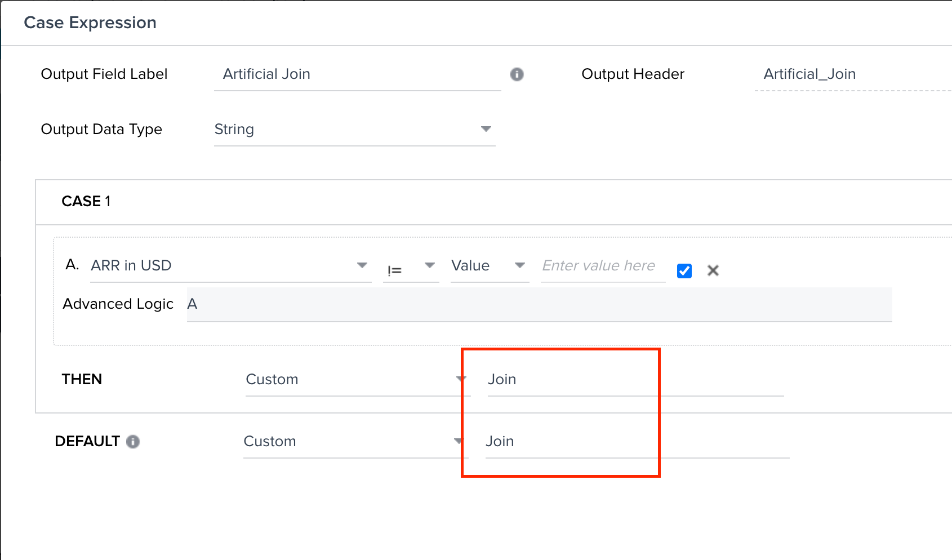Open the ARR in USD field dropdown
Image resolution: width=952 pixels, height=560 pixels.
point(231,265)
